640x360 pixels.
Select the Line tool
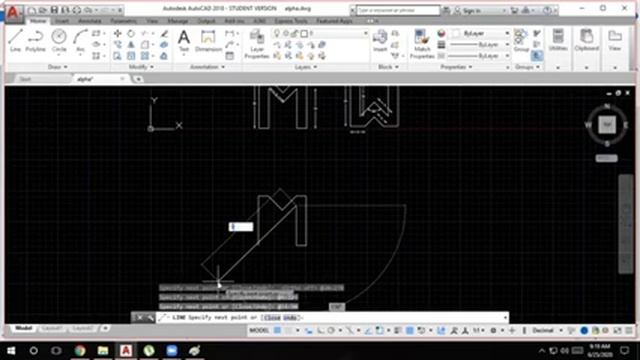click(15, 40)
